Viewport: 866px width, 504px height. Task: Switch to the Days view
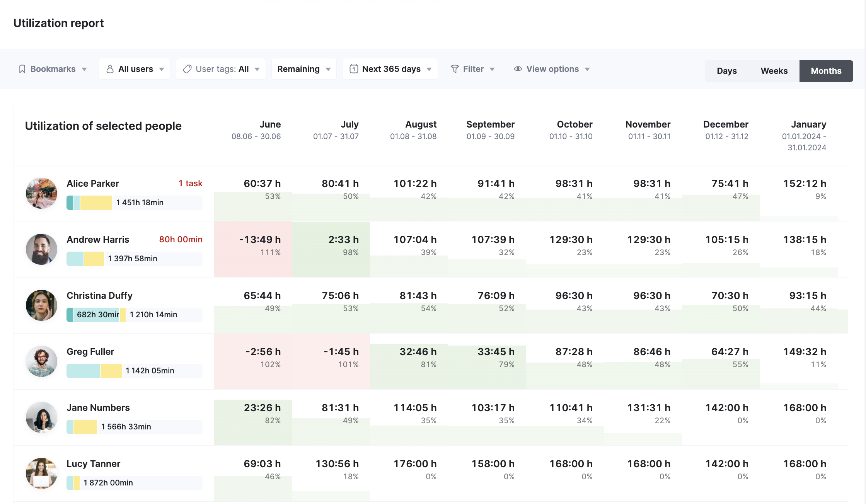pos(726,71)
